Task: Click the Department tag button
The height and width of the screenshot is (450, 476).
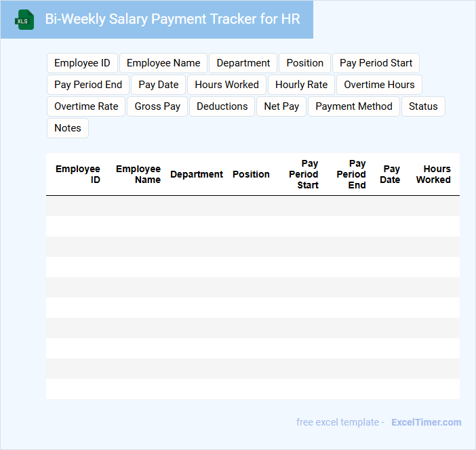Action: (x=243, y=63)
